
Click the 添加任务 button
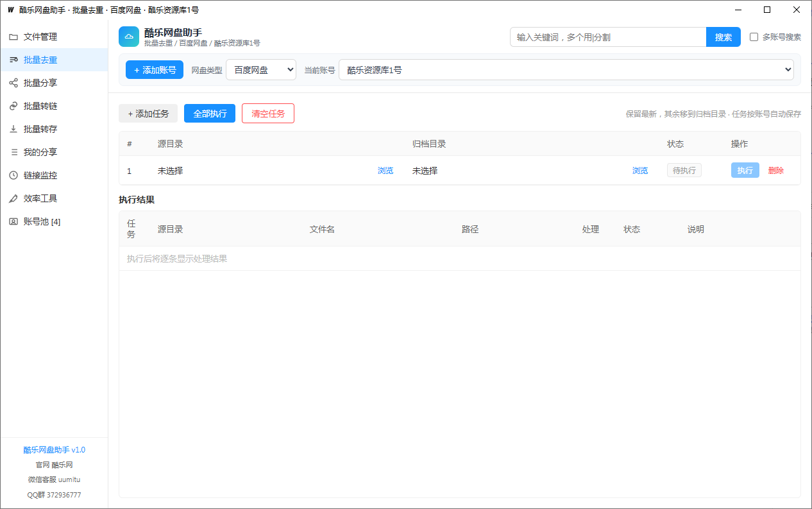tap(148, 114)
